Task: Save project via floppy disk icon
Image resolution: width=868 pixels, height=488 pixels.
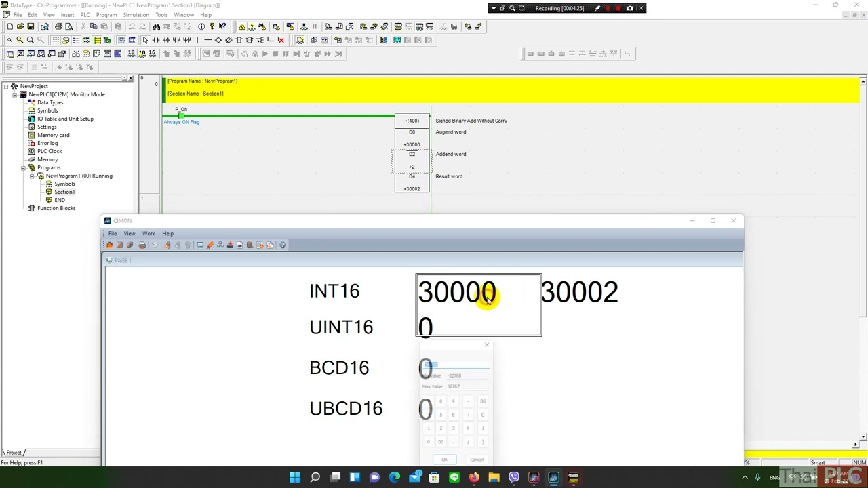Action: click(31, 26)
